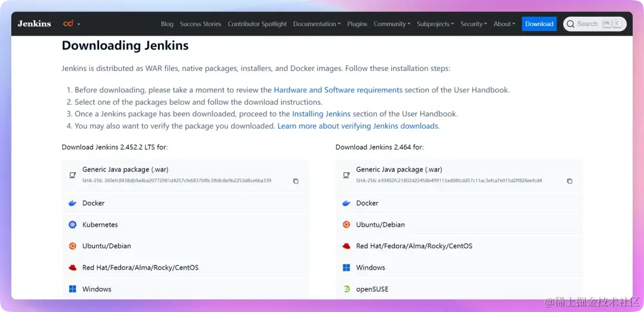The image size is (644, 312).
Task: Open Contributor Spotlight page
Action: (x=257, y=24)
